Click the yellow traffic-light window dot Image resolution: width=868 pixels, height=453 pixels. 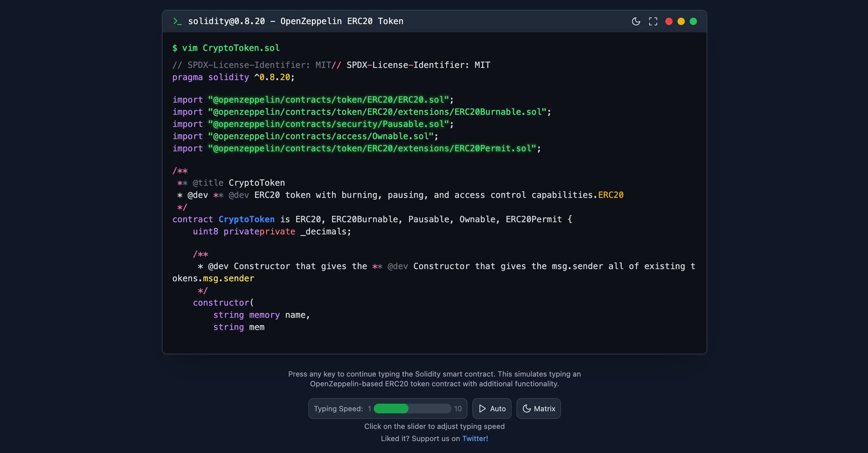coord(681,21)
